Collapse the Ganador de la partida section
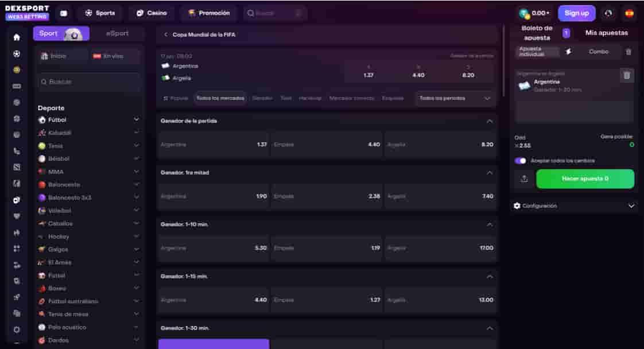Image resolution: width=644 pixels, height=349 pixels. [489, 121]
